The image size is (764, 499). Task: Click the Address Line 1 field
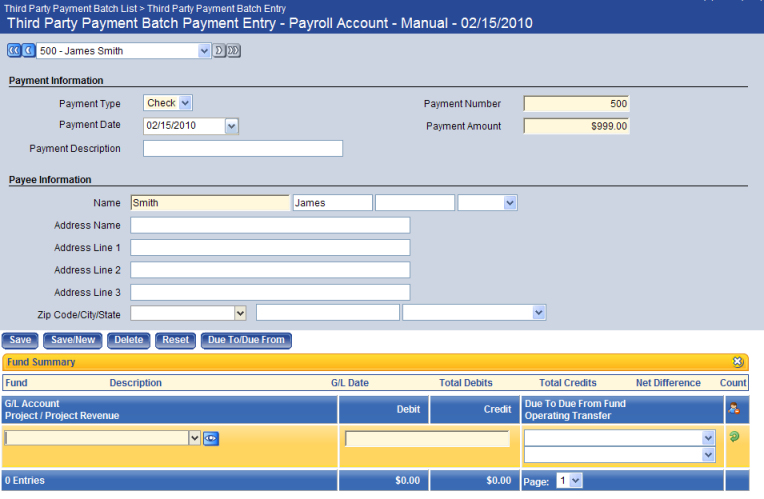pos(270,248)
